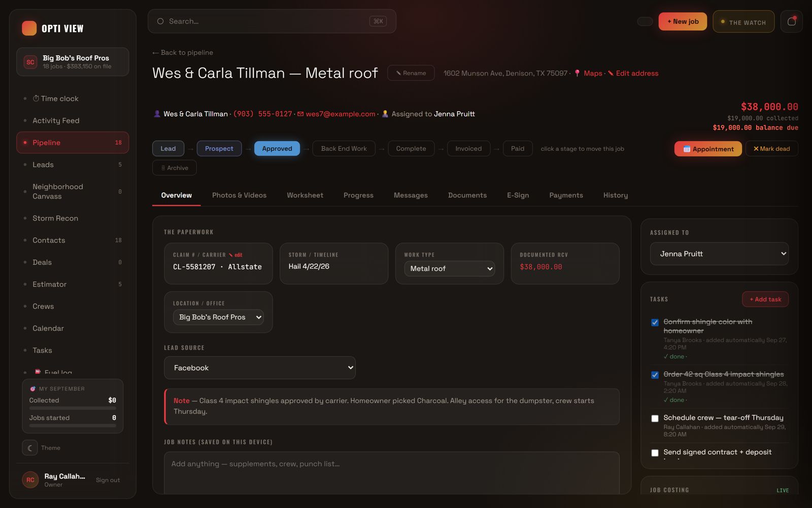Click the search magnifier icon
The width and height of the screenshot is (812, 508).
(160, 21)
